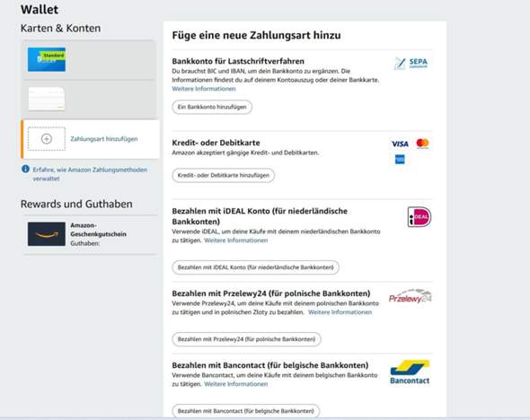Select the Füge eine neue Zahlungsart hinzu heading
This screenshot has height=420, width=530.
point(256,35)
